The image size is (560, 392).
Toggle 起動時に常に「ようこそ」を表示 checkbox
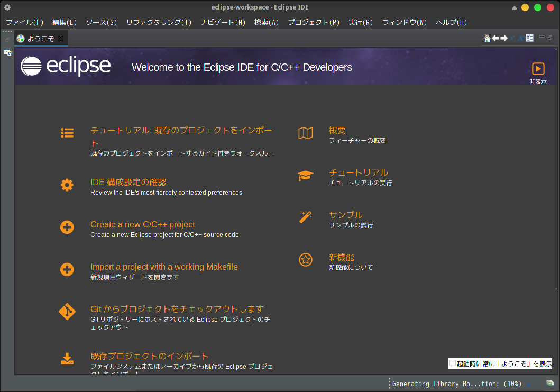pyautogui.click(x=453, y=363)
